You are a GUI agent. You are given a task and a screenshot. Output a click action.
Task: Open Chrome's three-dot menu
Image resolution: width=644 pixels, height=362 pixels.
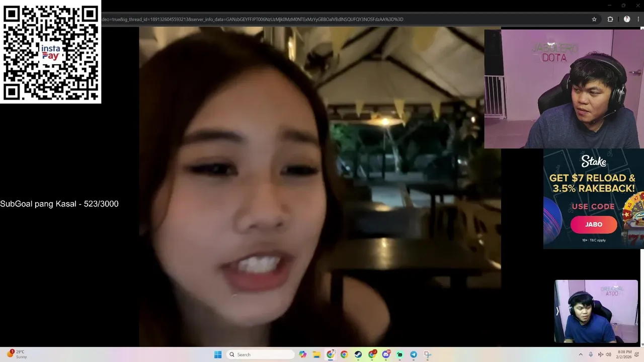point(638,19)
